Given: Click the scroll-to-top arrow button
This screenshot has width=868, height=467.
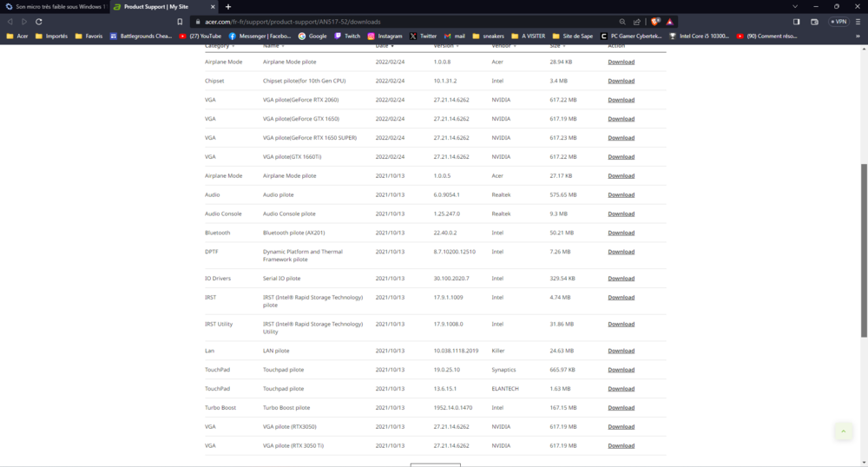Looking at the screenshot, I should pos(843,431).
